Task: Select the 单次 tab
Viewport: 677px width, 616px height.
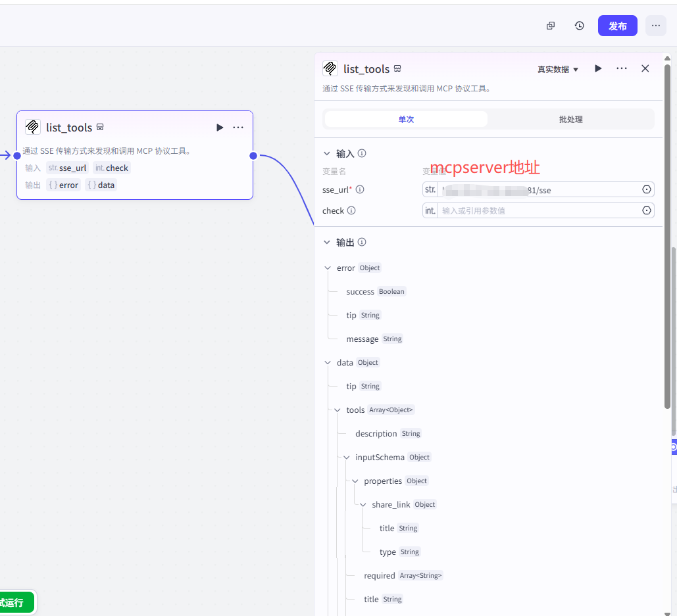Action: 406,119
